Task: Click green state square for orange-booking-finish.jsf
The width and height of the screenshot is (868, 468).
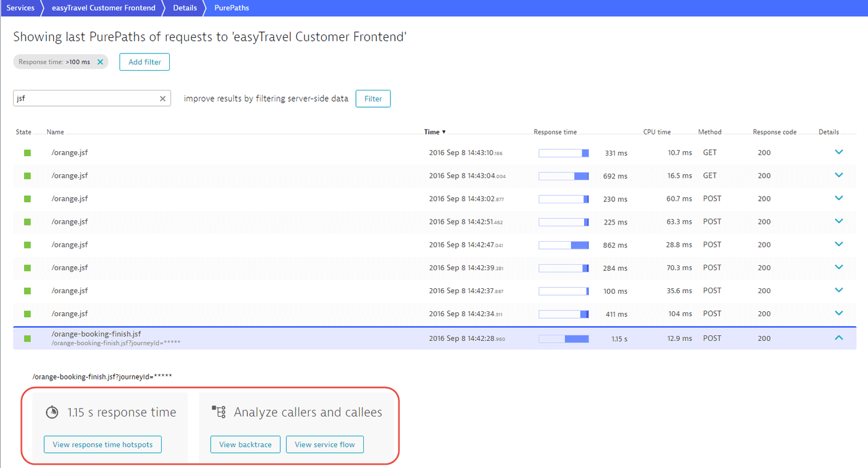Action: (x=27, y=338)
